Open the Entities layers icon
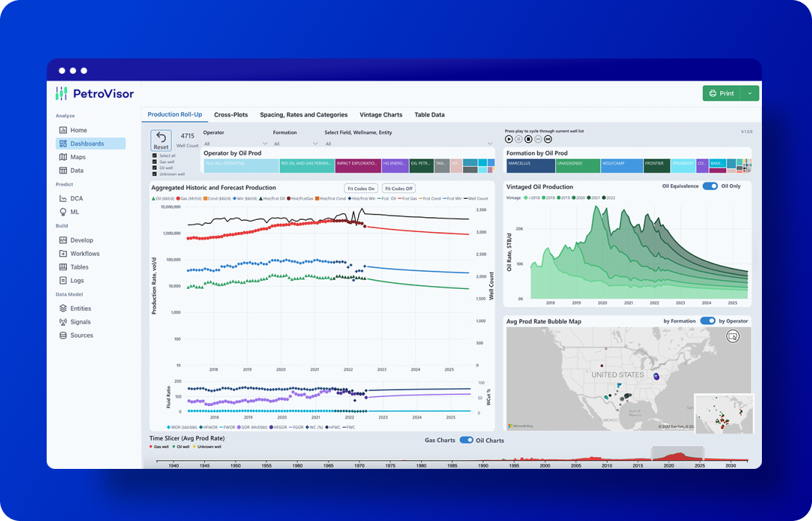 [63, 309]
